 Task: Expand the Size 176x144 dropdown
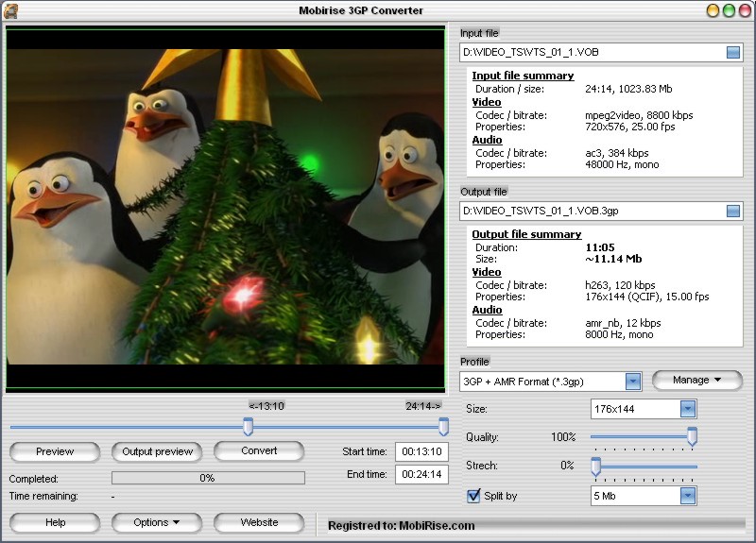688,409
